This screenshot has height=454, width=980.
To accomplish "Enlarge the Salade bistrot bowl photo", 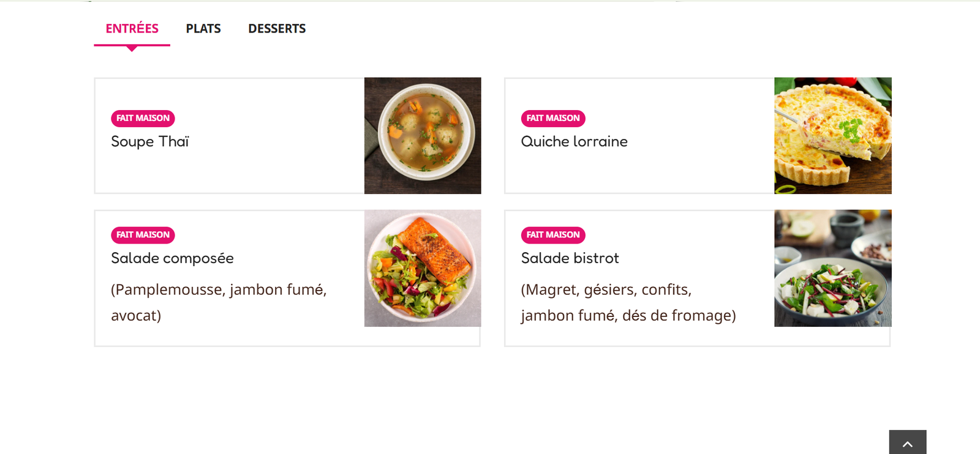I will pyautogui.click(x=832, y=268).
